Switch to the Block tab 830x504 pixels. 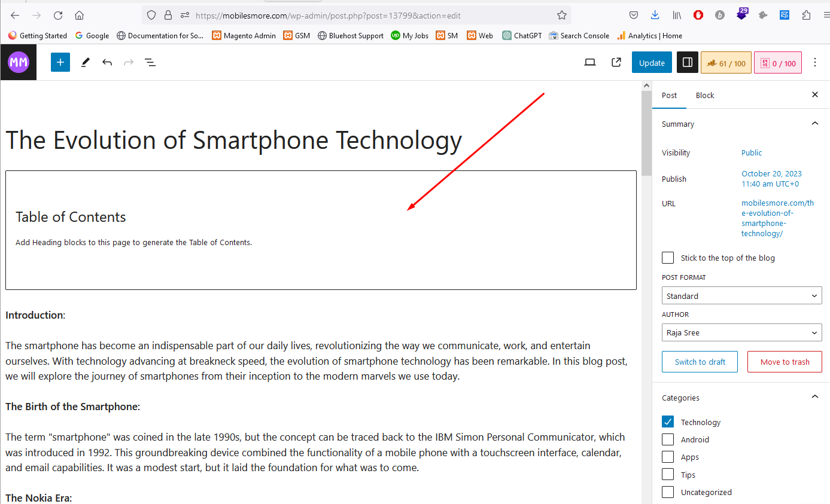click(x=705, y=95)
